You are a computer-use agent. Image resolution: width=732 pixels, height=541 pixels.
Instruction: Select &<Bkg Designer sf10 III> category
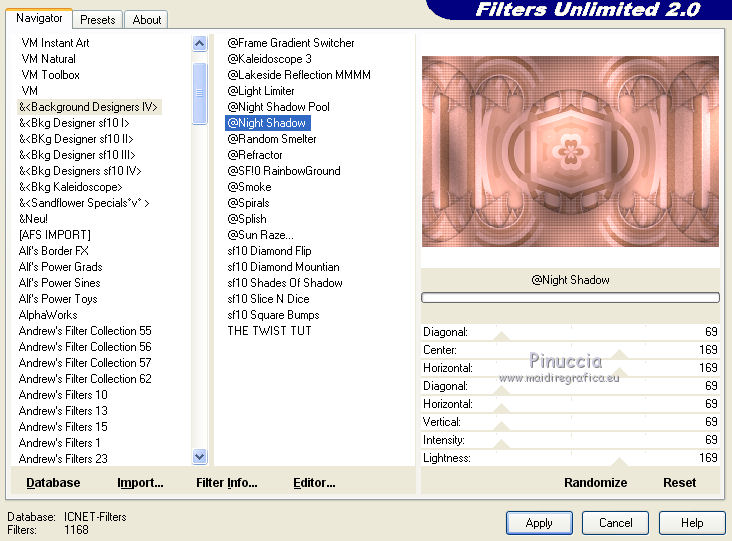point(77,155)
